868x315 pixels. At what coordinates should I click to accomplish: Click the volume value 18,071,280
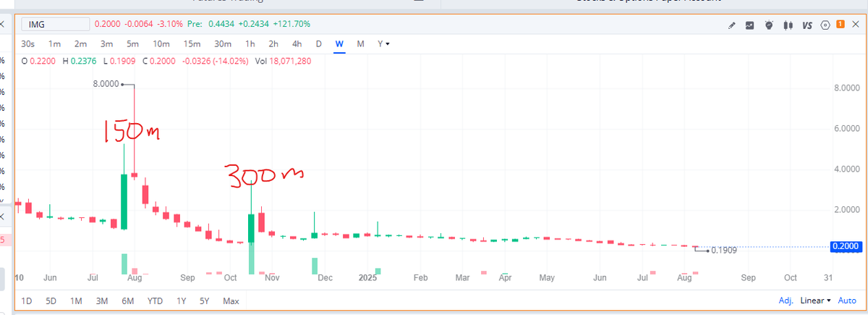292,61
